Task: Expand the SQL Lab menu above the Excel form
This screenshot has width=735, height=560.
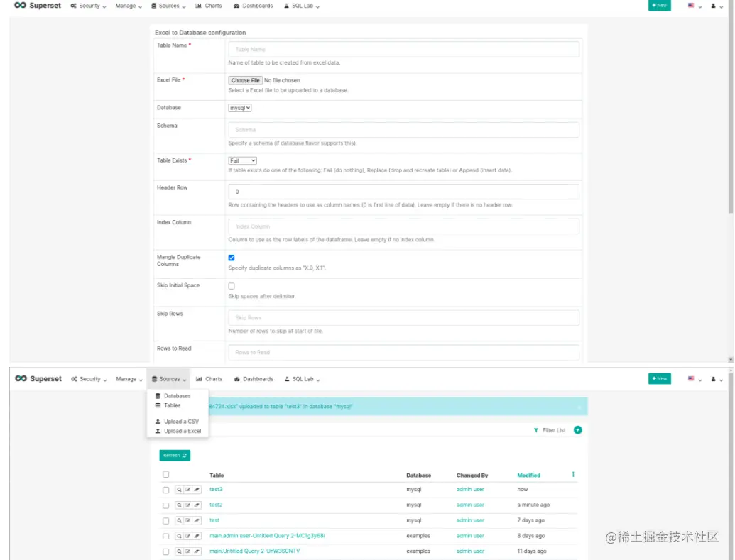Action: (302, 6)
